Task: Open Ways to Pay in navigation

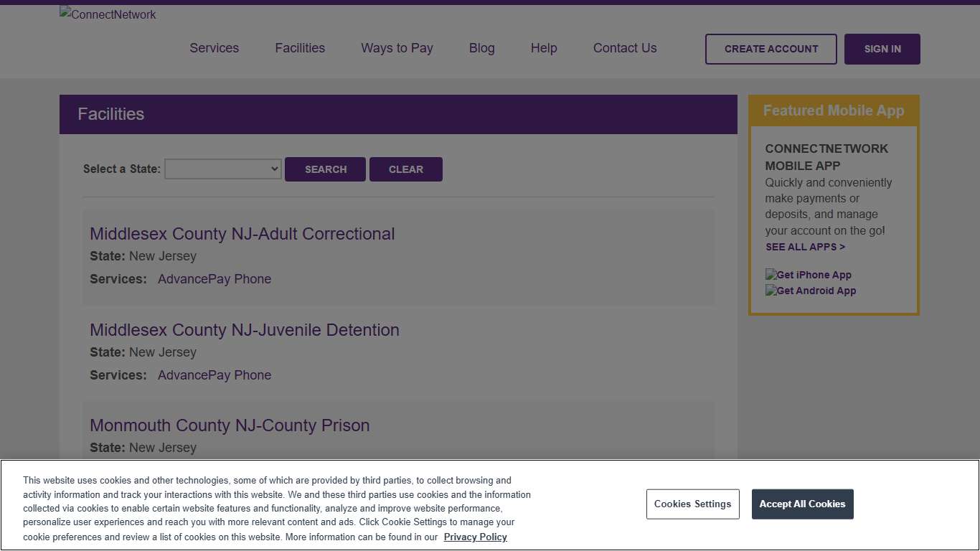Action: (397, 48)
